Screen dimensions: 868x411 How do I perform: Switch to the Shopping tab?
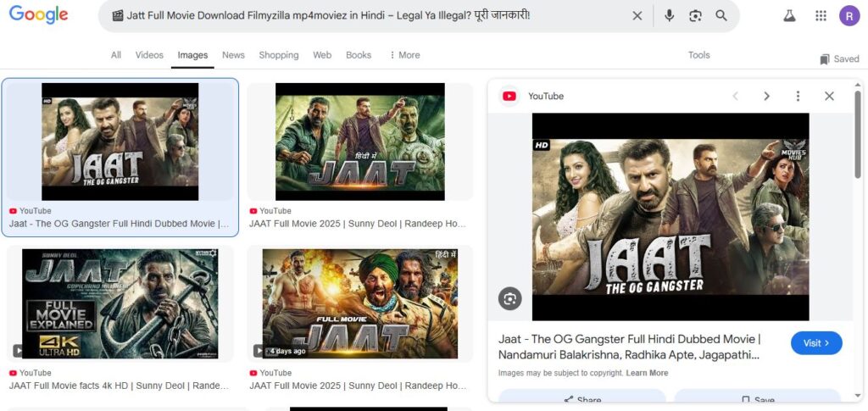278,55
